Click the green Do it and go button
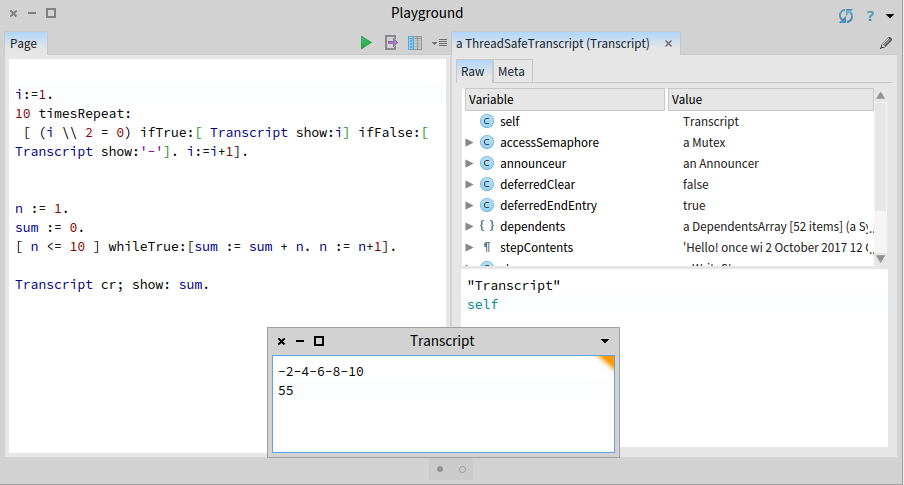 click(366, 43)
